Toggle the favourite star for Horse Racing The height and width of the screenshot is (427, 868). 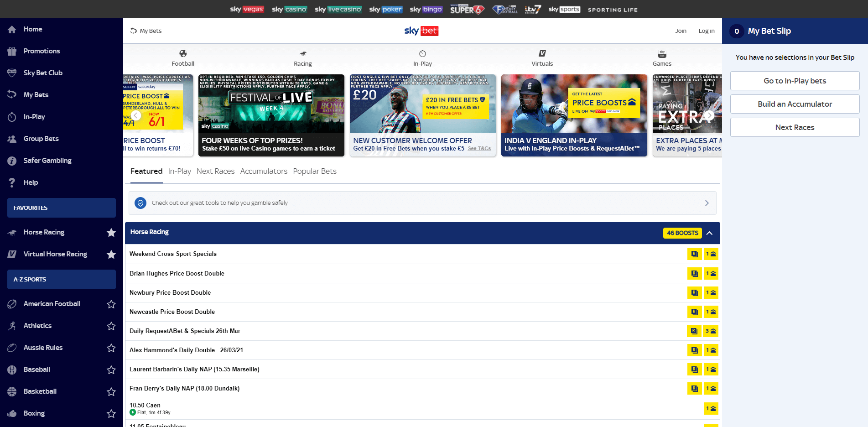[111, 232]
